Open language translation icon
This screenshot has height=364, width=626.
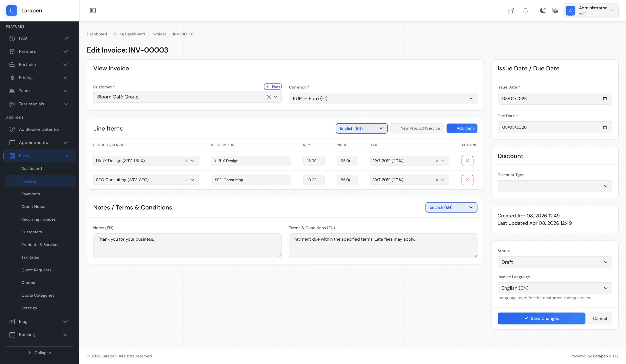[554, 11]
